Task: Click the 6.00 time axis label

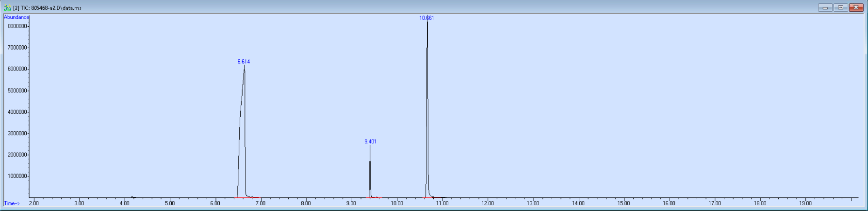Action: (x=215, y=203)
